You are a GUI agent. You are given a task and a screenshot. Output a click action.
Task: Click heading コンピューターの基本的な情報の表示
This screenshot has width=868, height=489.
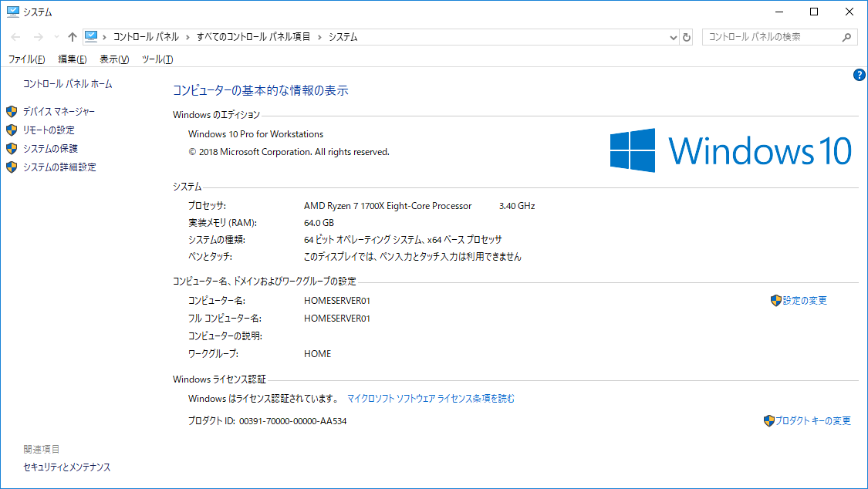[261, 91]
